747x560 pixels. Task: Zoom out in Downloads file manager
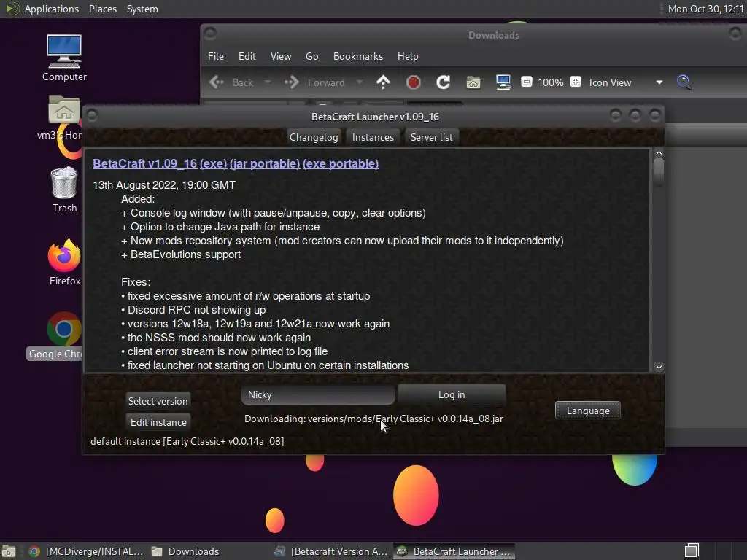pyautogui.click(x=526, y=82)
